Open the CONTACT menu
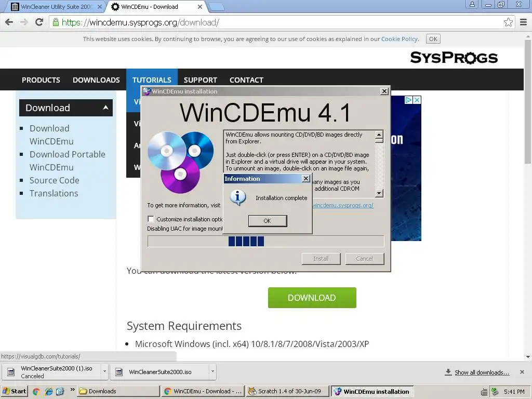 (246, 80)
